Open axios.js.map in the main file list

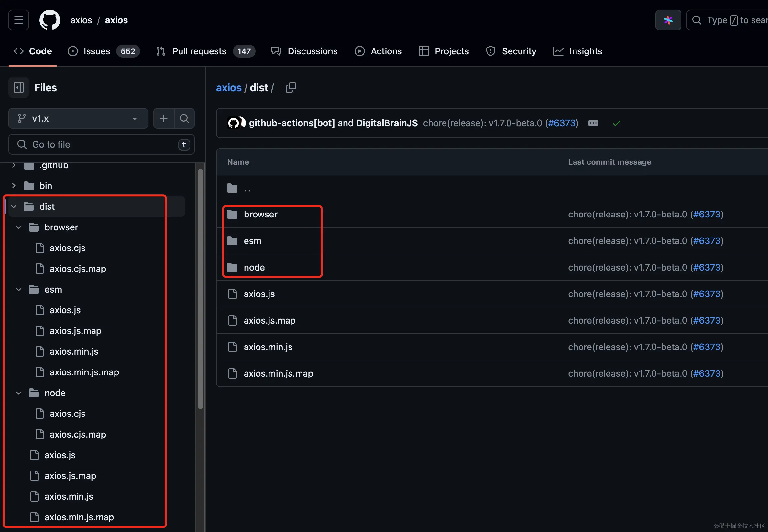[x=269, y=320]
